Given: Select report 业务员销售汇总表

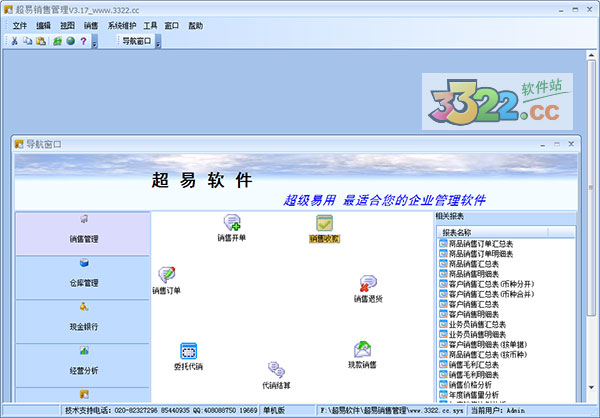Looking at the screenshot, I should 472,324.
